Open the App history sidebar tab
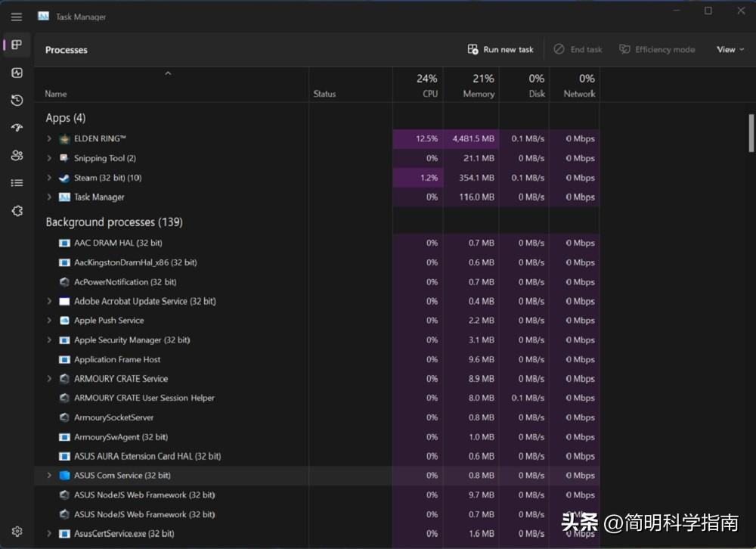756x549 pixels. [17, 101]
